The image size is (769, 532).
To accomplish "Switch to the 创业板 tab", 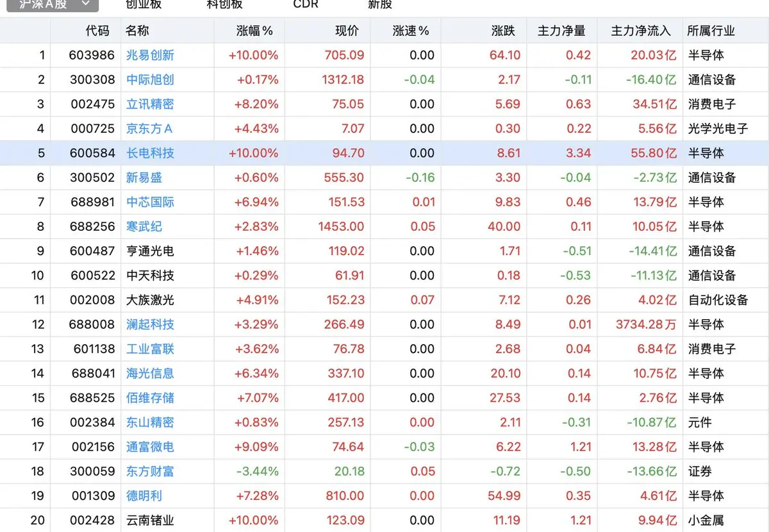I will click(144, 4).
